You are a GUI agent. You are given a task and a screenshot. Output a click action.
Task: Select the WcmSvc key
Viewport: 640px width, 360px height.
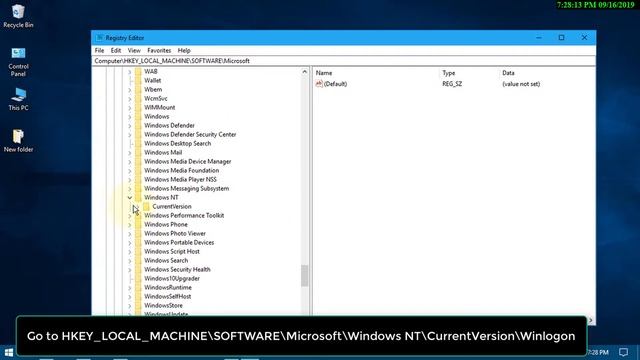point(156,98)
